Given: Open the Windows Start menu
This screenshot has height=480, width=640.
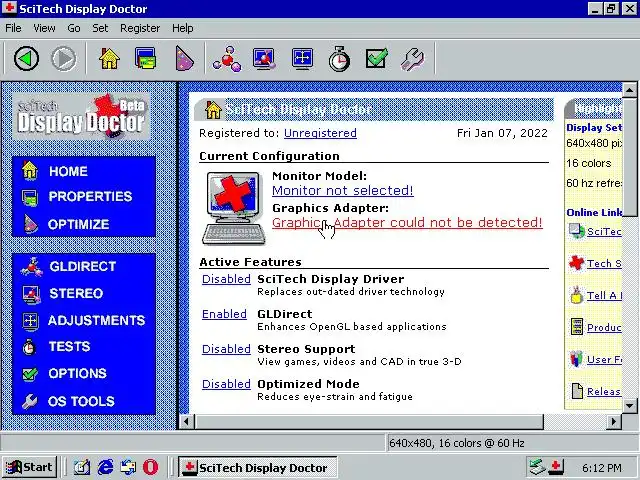Looking at the screenshot, I should click(29, 467).
